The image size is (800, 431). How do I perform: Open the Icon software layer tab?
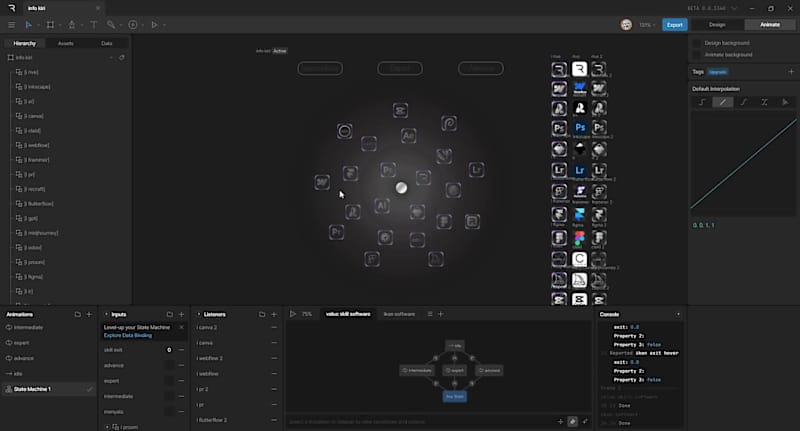(x=399, y=314)
